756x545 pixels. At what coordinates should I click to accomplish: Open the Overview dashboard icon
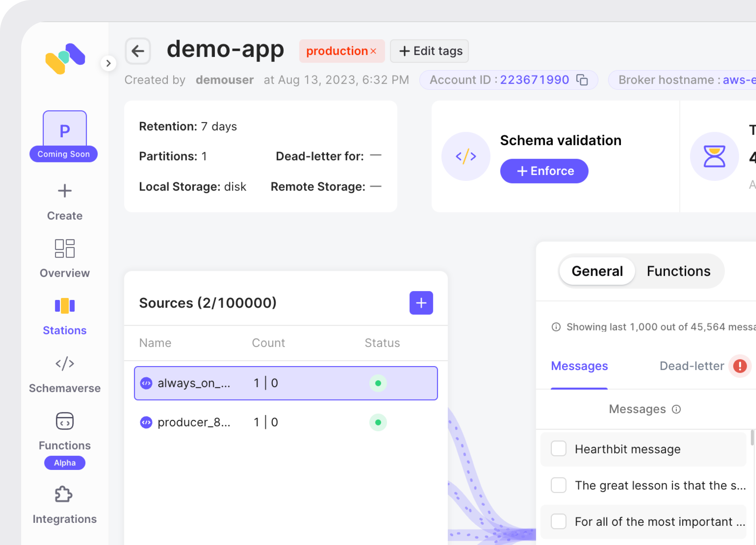tap(65, 248)
